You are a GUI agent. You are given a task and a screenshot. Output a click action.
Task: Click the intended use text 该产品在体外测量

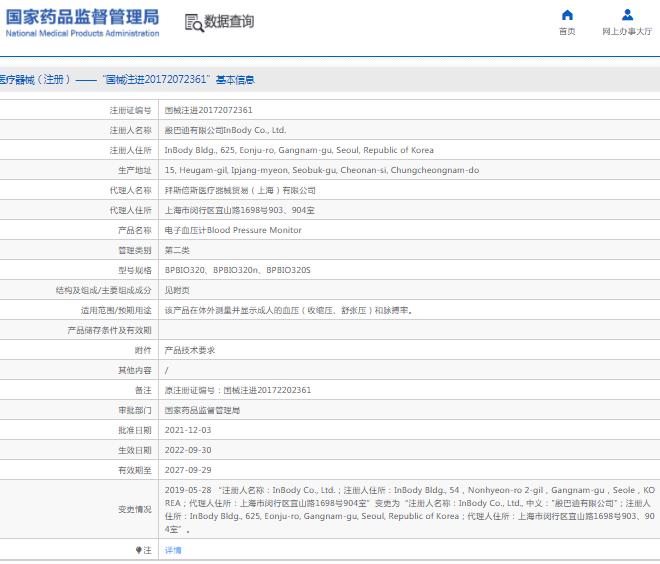coord(288,311)
